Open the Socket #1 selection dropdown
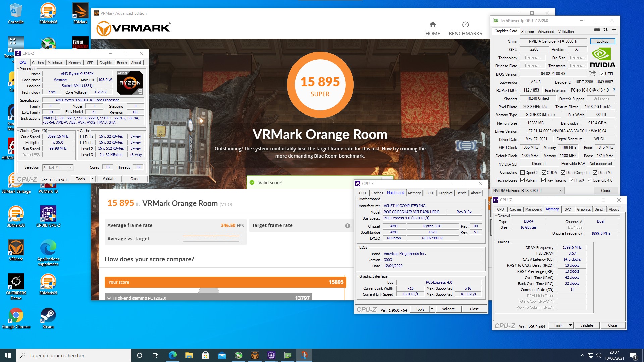This screenshot has width=644, height=362. [x=58, y=167]
